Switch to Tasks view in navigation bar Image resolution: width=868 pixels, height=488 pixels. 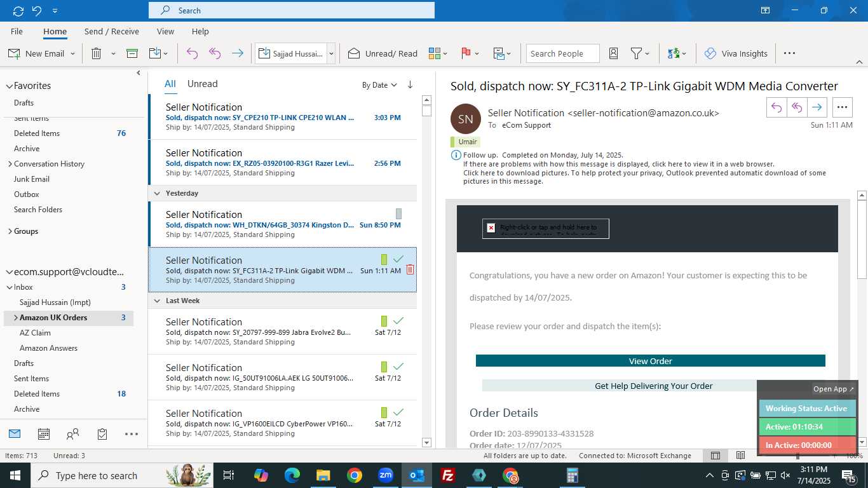[102, 434]
